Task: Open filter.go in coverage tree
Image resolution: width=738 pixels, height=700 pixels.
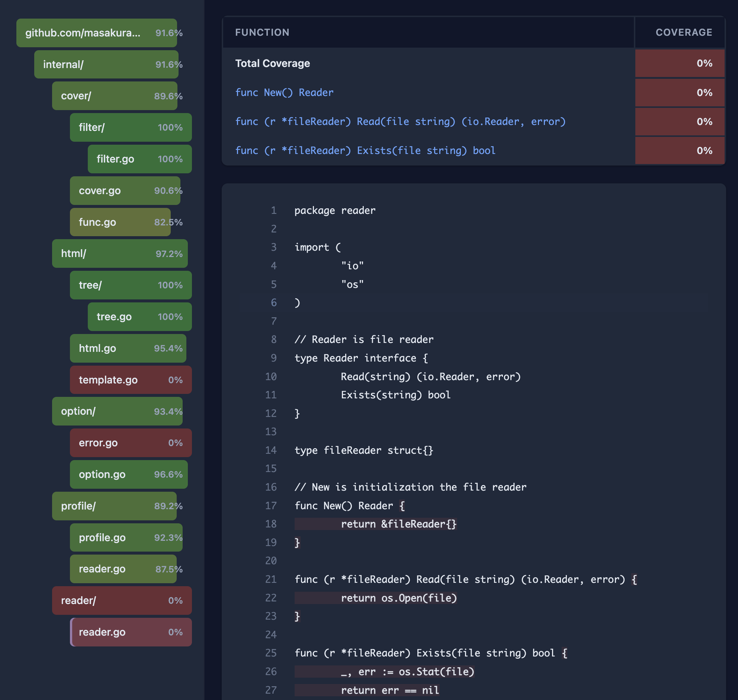Action: click(x=139, y=159)
